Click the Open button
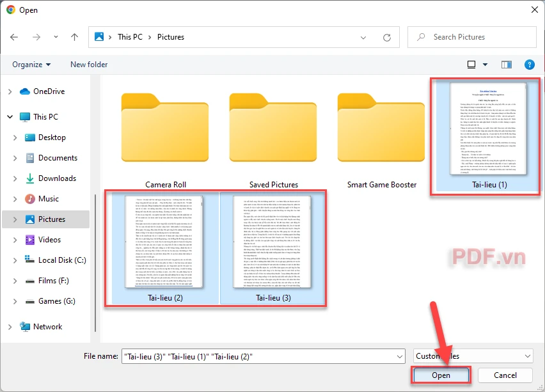The height and width of the screenshot is (392, 545). [441, 375]
